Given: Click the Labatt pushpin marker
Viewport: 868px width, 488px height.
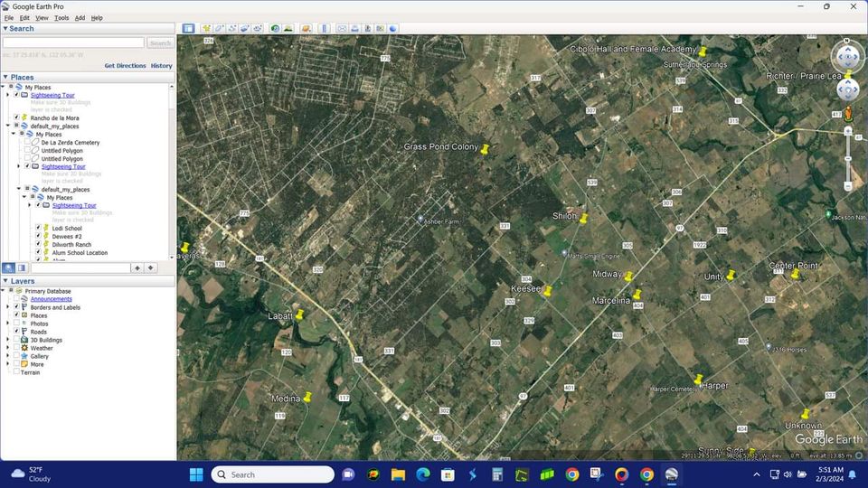Looking at the screenshot, I should [299, 314].
